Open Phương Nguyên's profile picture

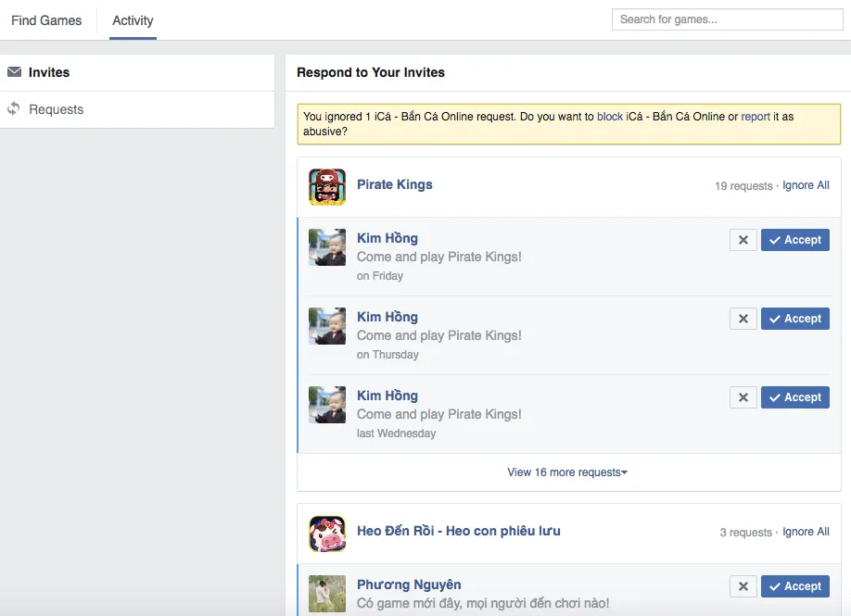[326, 594]
